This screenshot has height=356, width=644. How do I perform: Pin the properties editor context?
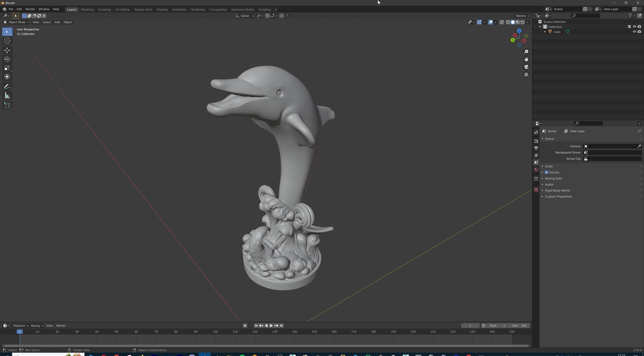(639, 131)
